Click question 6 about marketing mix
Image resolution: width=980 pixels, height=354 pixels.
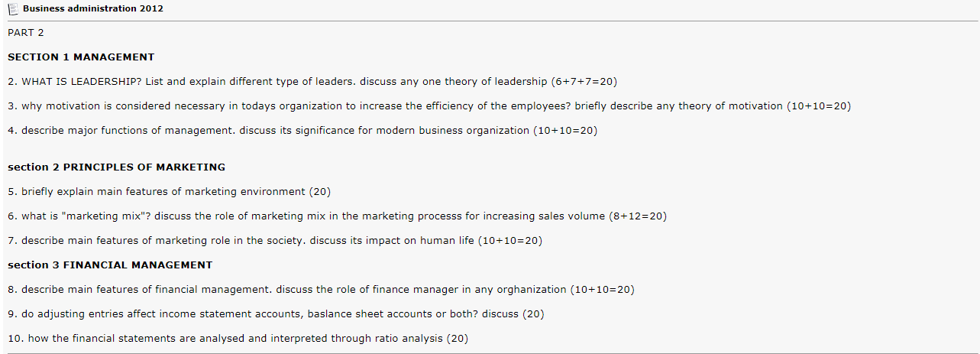pos(337,216)
